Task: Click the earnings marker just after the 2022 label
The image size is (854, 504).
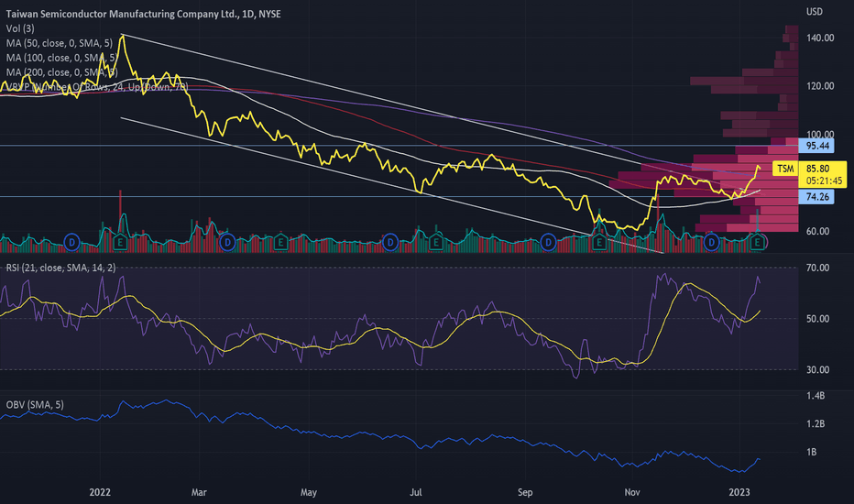Action: click(x=120, y=242)
